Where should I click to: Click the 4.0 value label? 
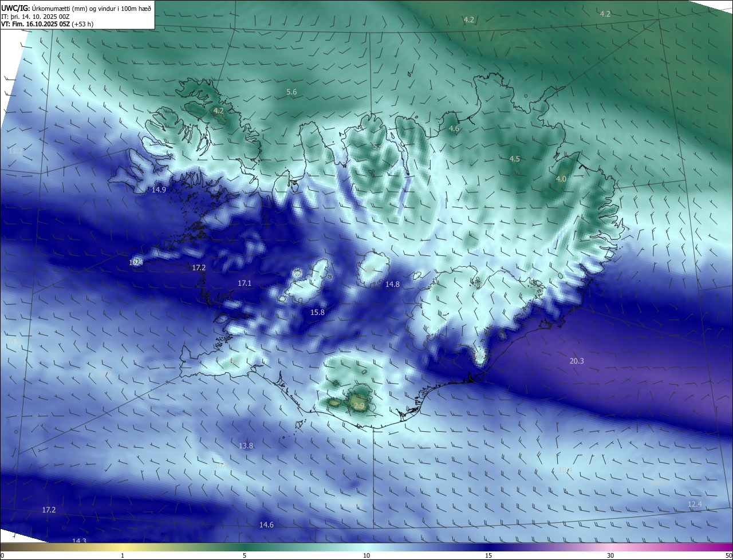pos(561,179)
